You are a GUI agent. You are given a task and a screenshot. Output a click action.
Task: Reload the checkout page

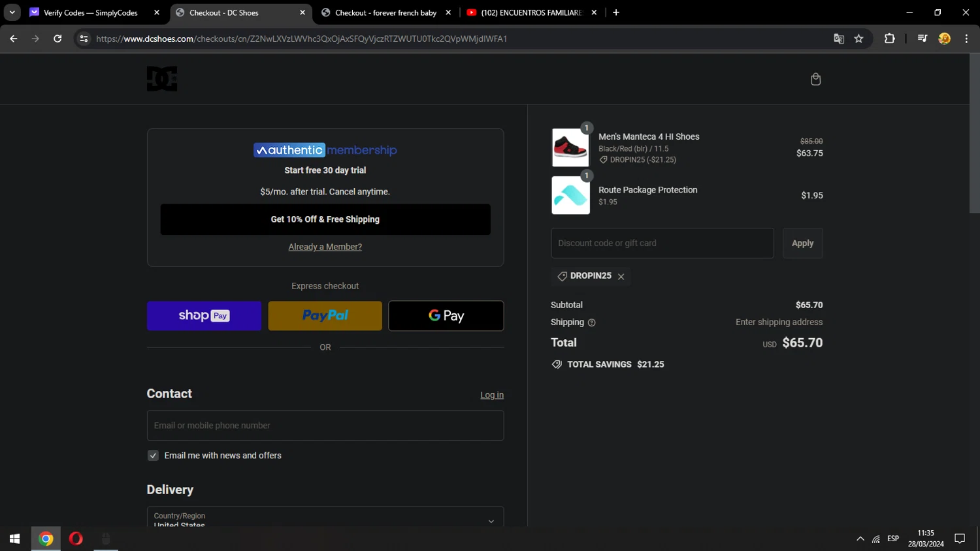pos(57,39)
